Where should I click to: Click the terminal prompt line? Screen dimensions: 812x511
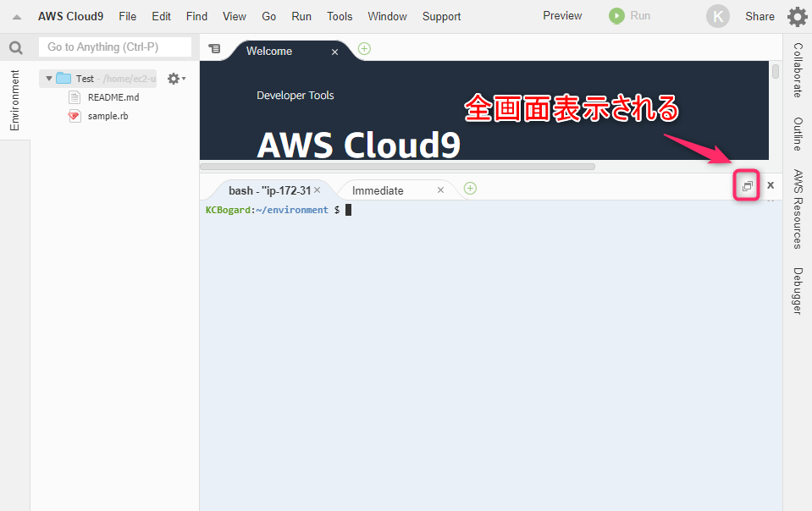(279, 210)
